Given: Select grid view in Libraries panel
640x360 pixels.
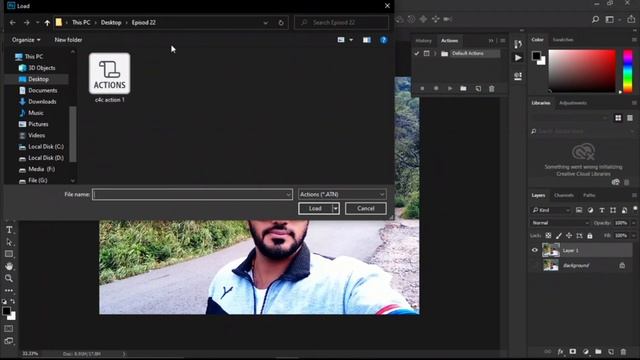Looking at the screenshot, I should pos(618,118).
